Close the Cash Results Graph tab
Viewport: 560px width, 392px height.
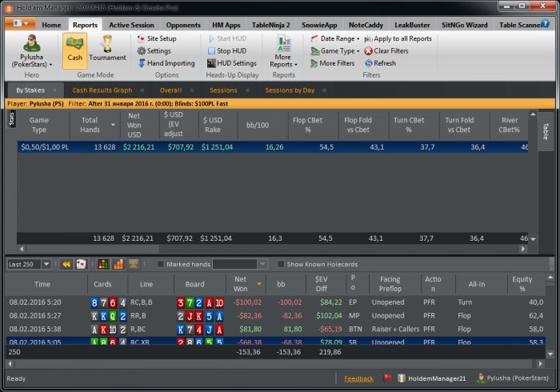(142, 90)
